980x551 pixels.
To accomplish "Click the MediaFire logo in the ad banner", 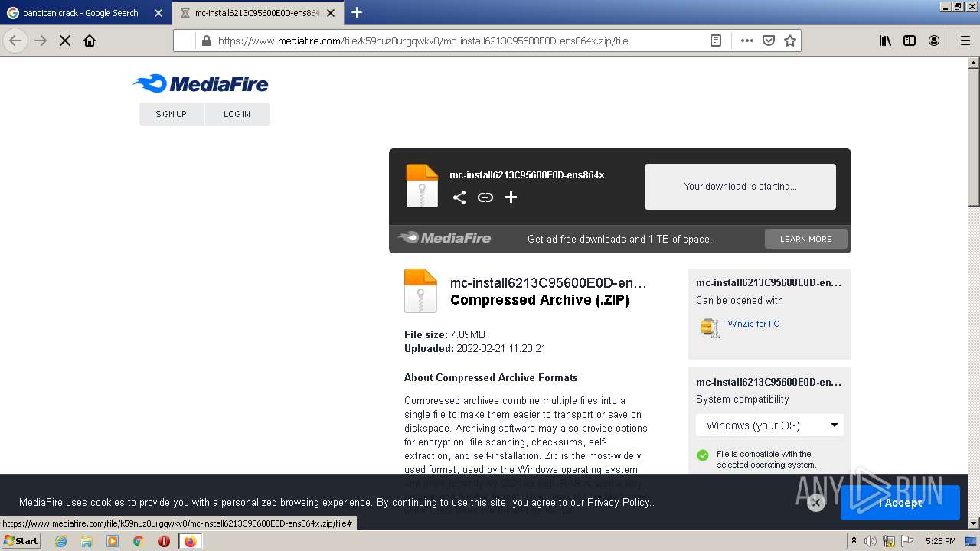I will coord(445,238).
